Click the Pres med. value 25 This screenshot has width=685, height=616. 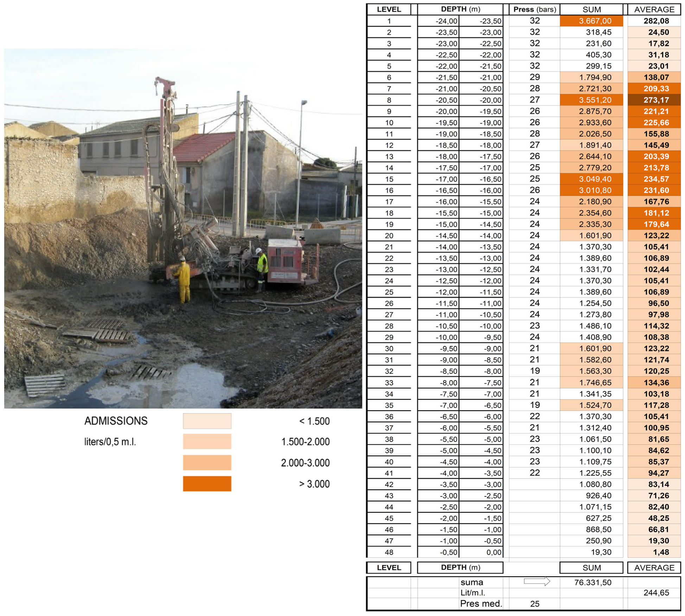534,604
